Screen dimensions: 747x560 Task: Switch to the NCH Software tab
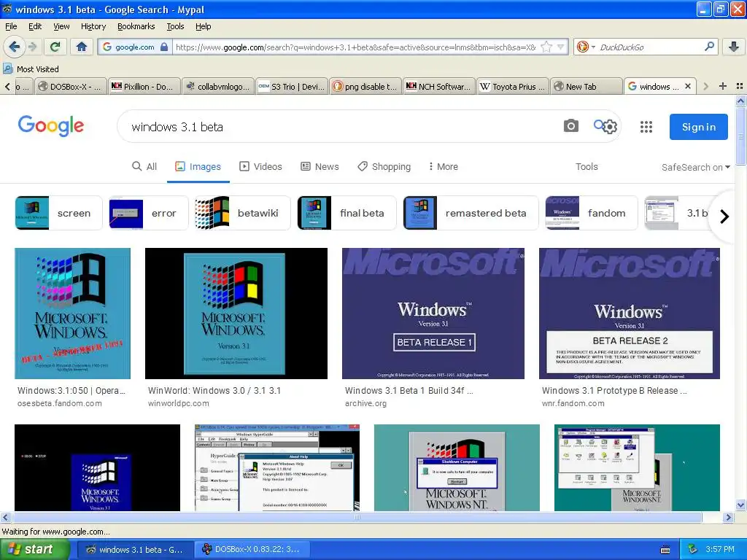tap(438, 87)
